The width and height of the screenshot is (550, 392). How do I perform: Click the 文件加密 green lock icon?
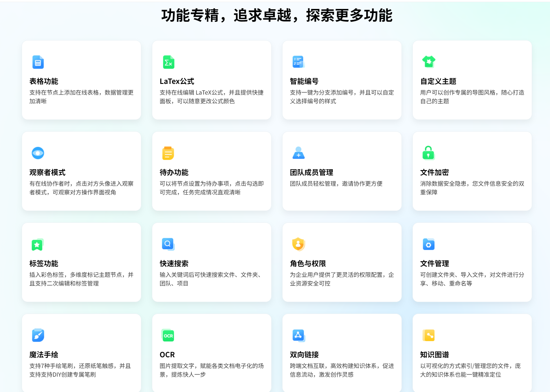coord(428,153)
